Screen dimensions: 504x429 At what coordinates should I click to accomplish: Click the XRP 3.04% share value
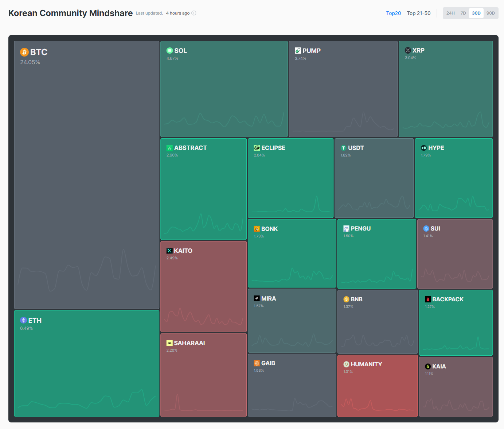coord(411,58)
